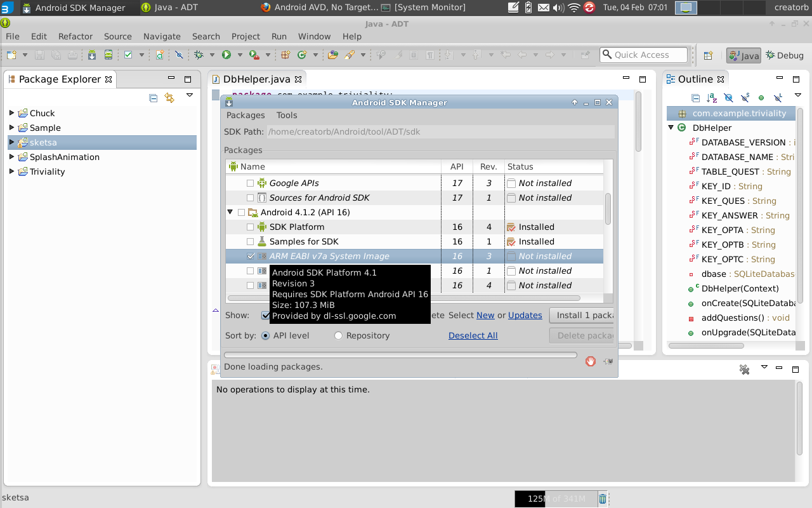
Task: Check the Samples for SDK API 16 checkbox
Action: click(x=250, y=241)
